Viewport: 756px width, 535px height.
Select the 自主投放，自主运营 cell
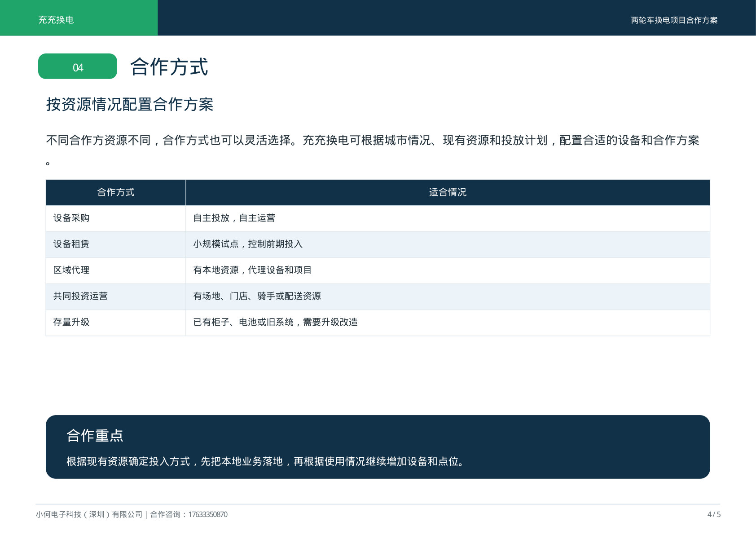click(x=448, y=218)
